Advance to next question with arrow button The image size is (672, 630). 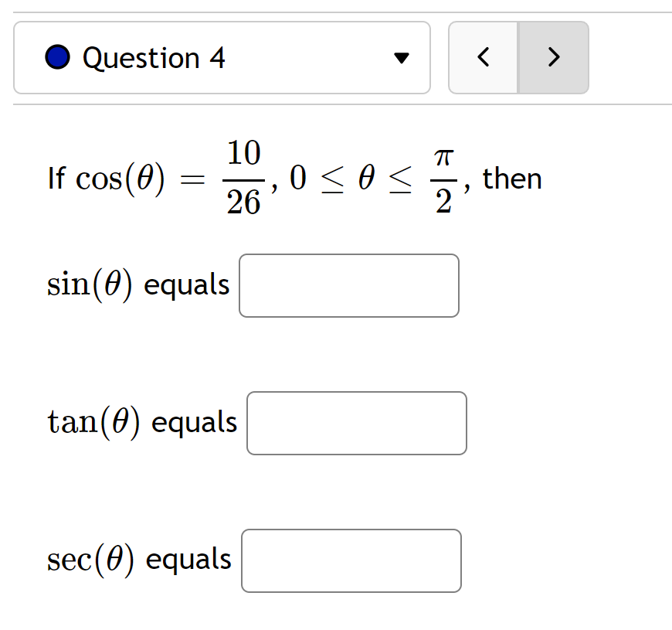tap(554, 57)
